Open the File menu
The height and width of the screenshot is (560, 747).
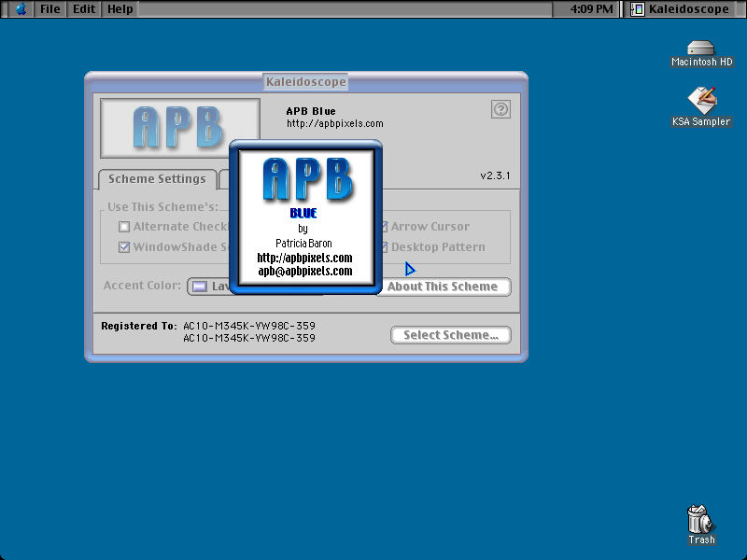click(x=50, y=9)
